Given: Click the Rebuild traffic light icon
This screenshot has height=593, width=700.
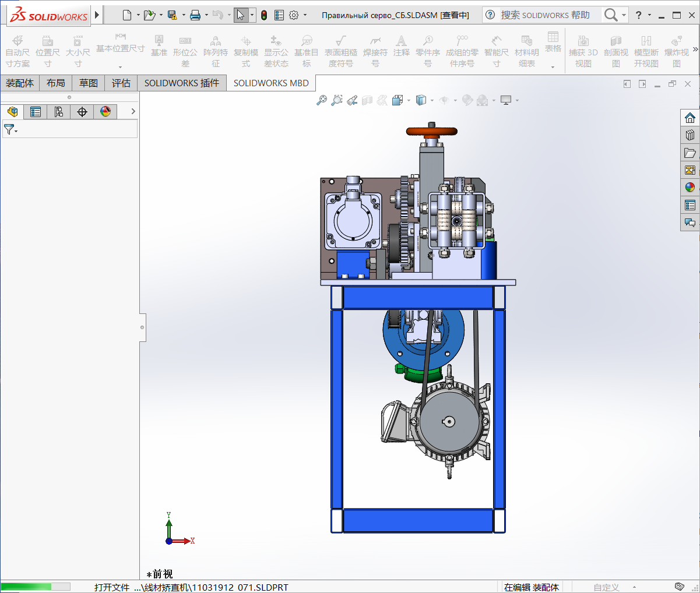Looking at the screenshot, I should point(264,15).
